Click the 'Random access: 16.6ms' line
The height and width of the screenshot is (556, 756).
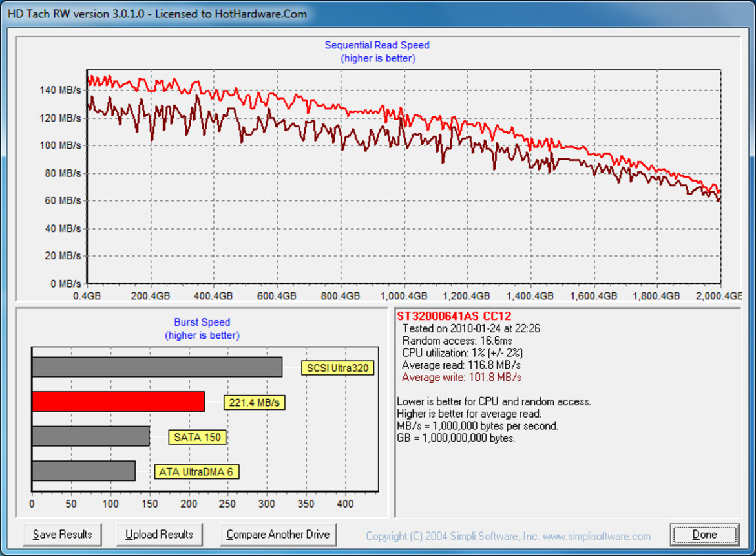point(457,341)
